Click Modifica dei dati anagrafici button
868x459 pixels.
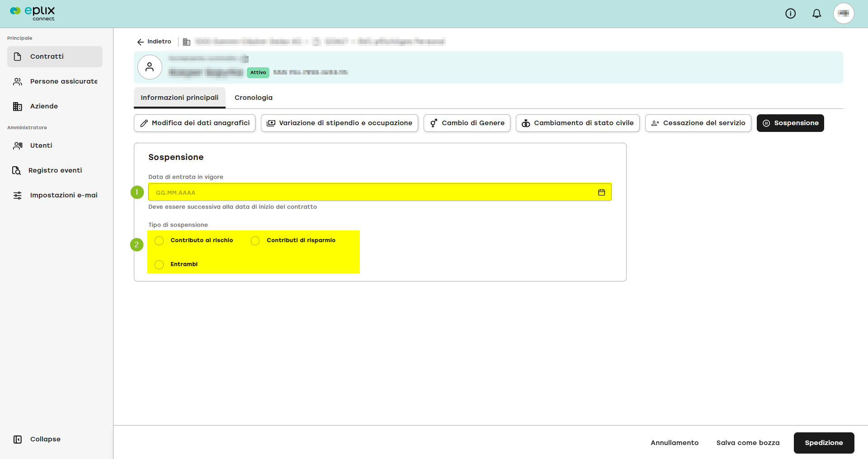[x=195, y=123]
